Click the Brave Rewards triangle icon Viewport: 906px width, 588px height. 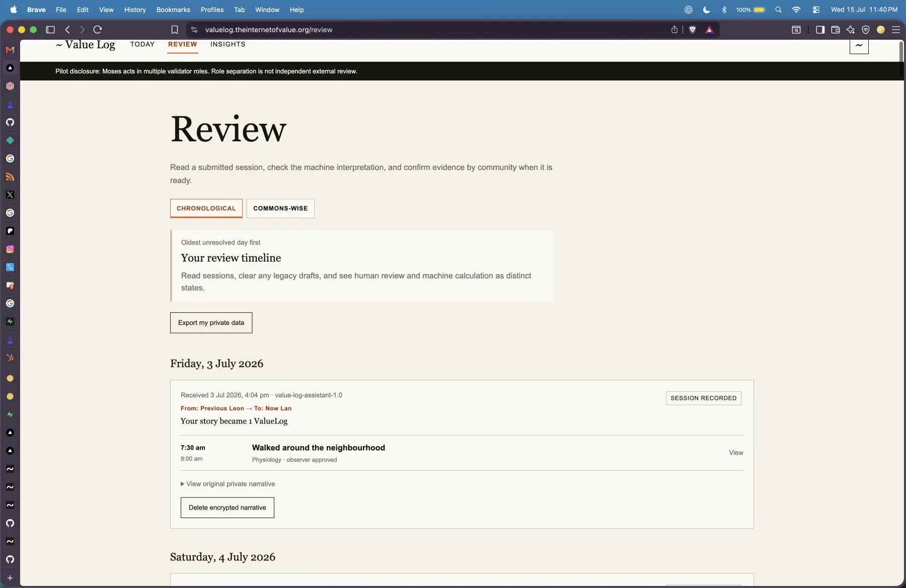coord(709,30)
